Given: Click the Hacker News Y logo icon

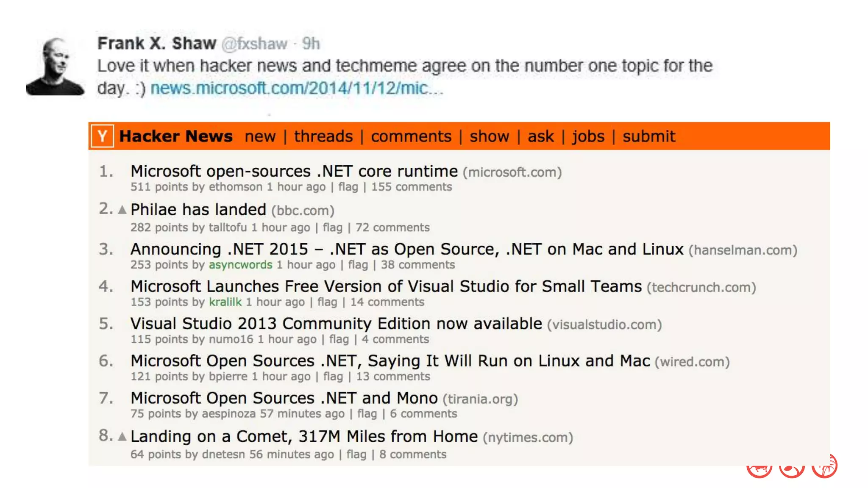Looking at the screenshot, I should [x=102, y=136].
